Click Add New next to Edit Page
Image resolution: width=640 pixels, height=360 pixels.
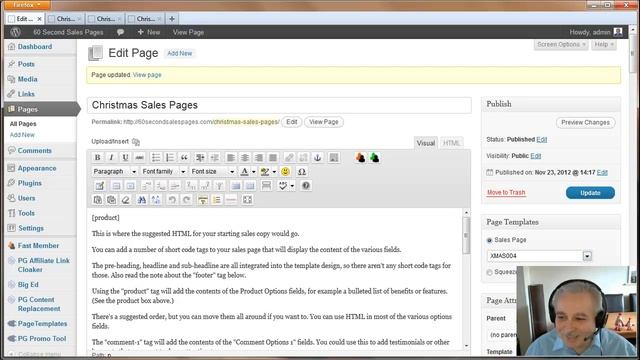[x=180, y=53]
